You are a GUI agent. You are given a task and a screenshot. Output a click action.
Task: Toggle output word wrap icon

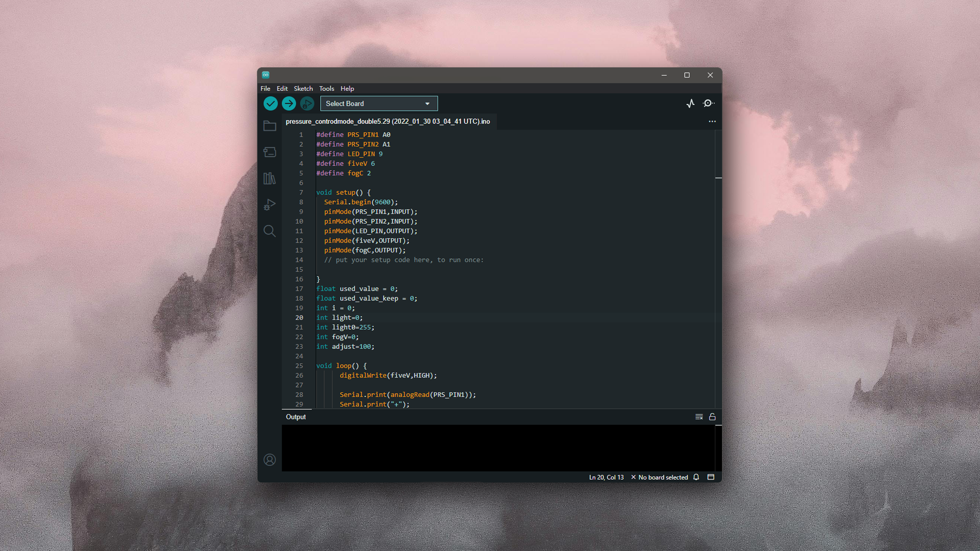click(x=699, y=417)
